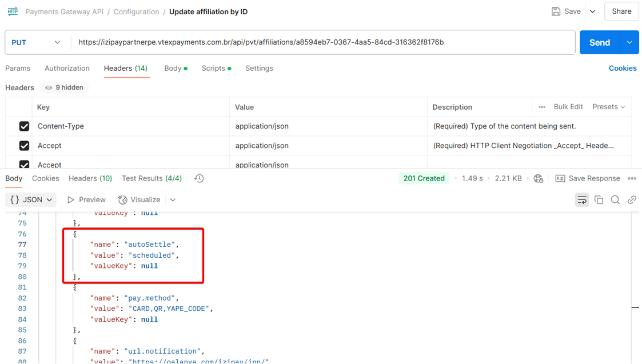Click the Send button
This screenshot has width=642, height=364.
point(600,43)
